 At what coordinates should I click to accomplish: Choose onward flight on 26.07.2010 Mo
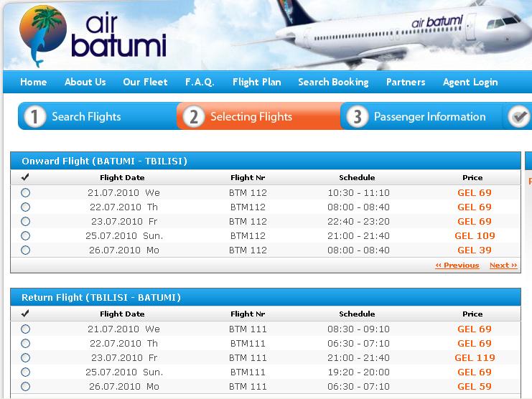point(25,250)
